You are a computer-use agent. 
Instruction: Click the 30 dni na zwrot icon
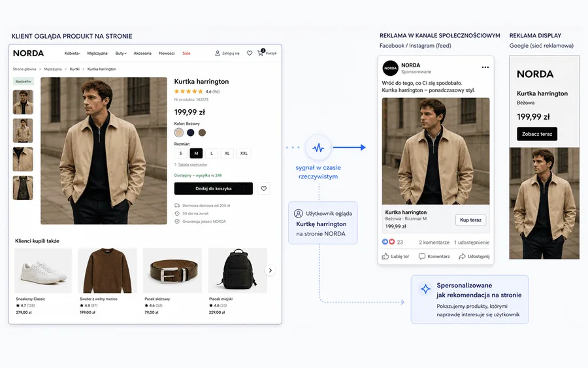[177, 214]
